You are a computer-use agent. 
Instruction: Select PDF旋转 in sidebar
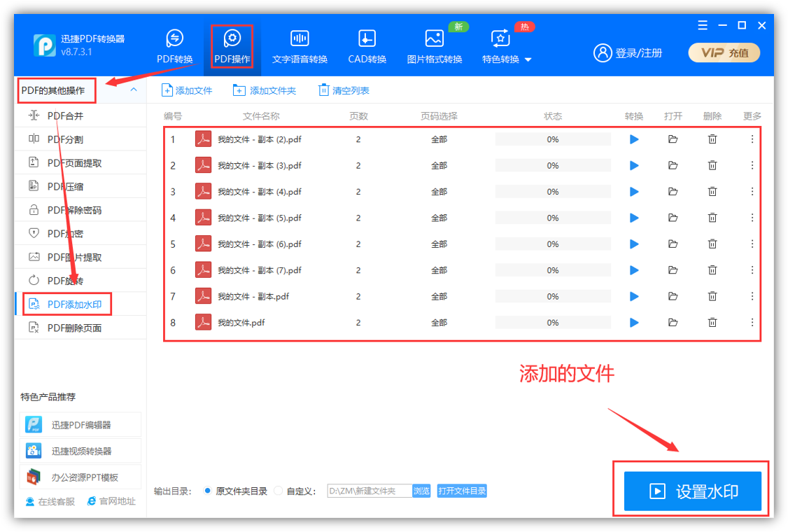[x=80, y=281]
